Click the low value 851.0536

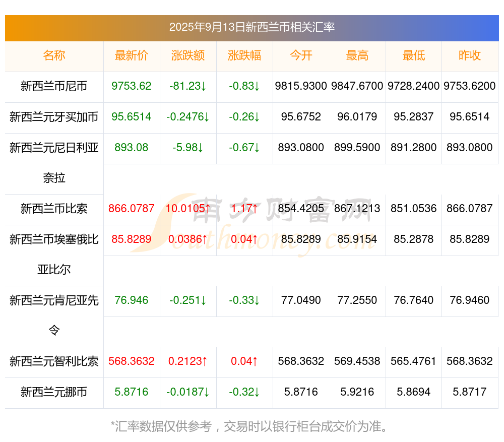tap(414, 208)
